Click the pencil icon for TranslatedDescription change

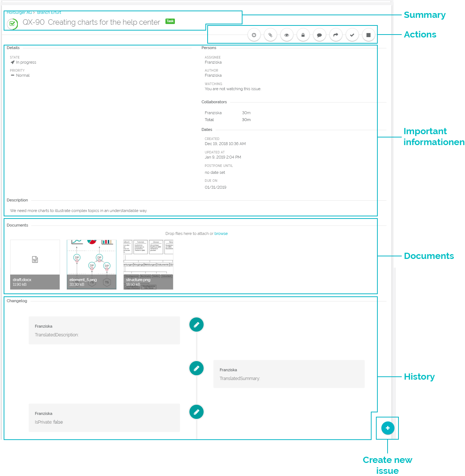197,325
